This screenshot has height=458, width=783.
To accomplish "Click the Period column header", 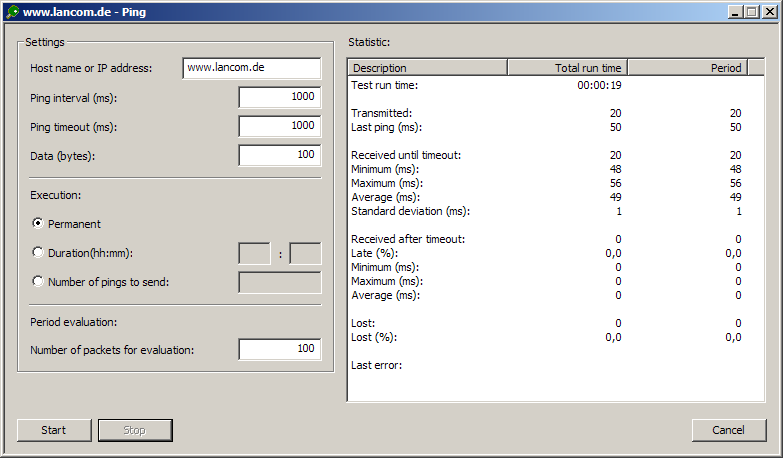I will [686, 68].
